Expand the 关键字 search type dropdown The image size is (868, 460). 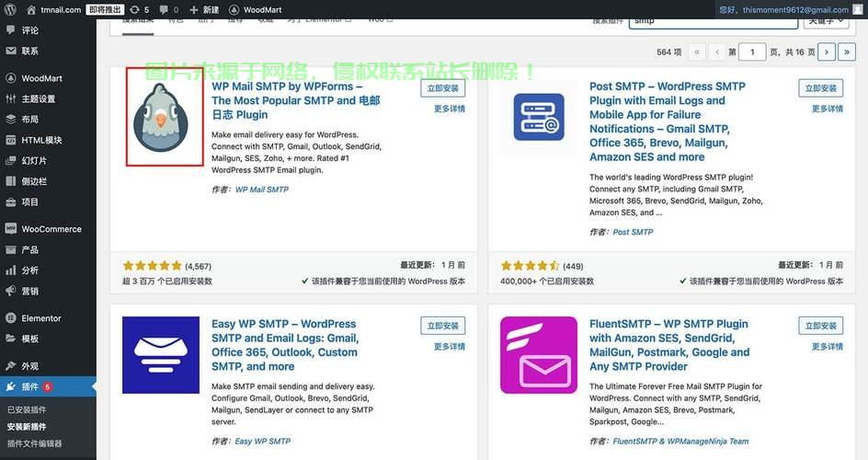(x=827, y=20)
